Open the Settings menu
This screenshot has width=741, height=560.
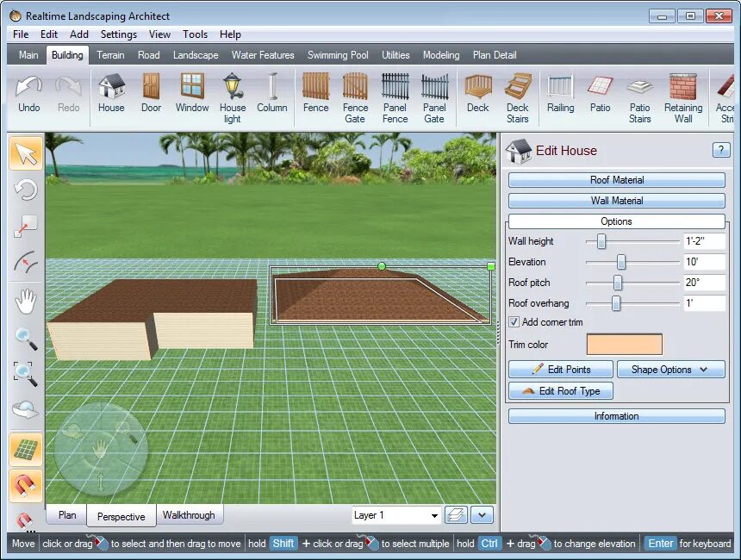(x=119, y=34)
